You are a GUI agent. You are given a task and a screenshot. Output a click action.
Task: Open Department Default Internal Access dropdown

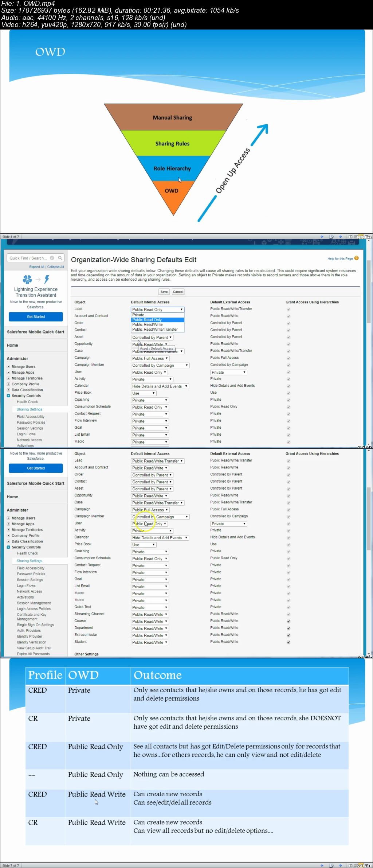(150, 628)
